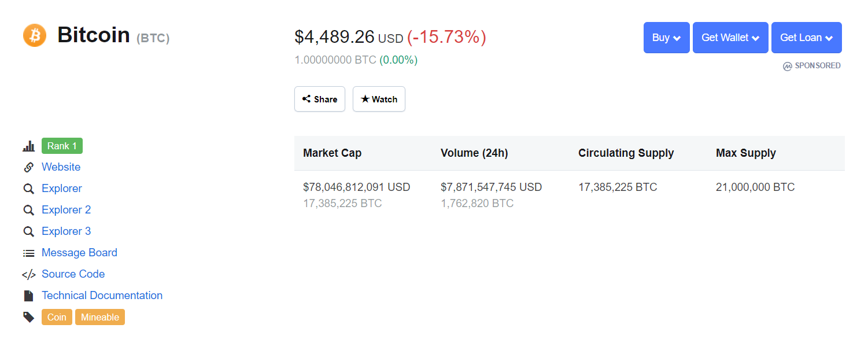Open the Get Wallet dropdown

pyautogui.click(x=730, y=38)
